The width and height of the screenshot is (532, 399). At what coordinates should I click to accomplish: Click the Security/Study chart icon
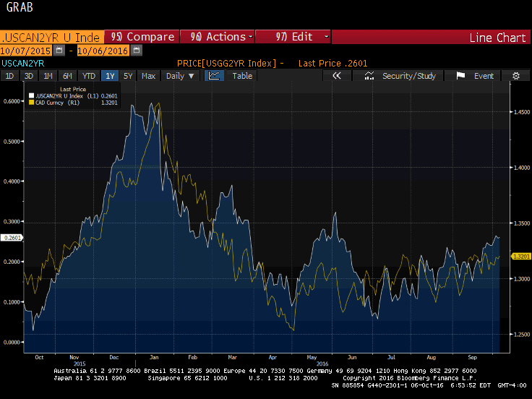(369, 76)
